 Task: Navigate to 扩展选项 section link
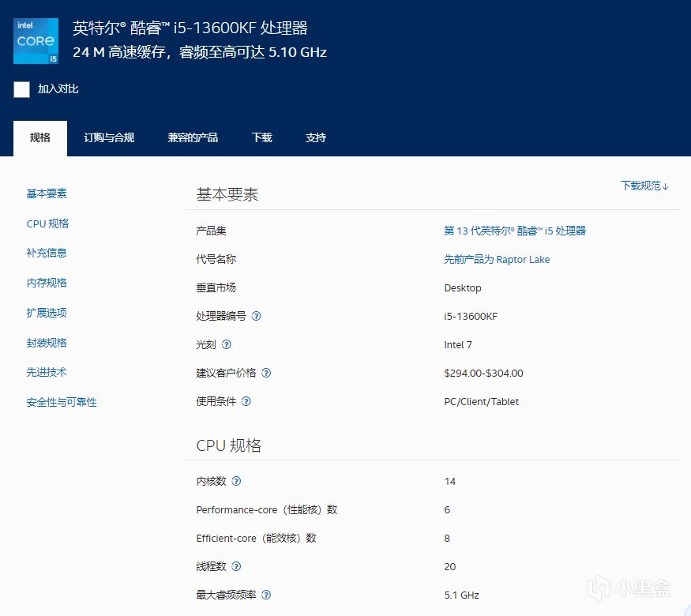click(47, 313)
